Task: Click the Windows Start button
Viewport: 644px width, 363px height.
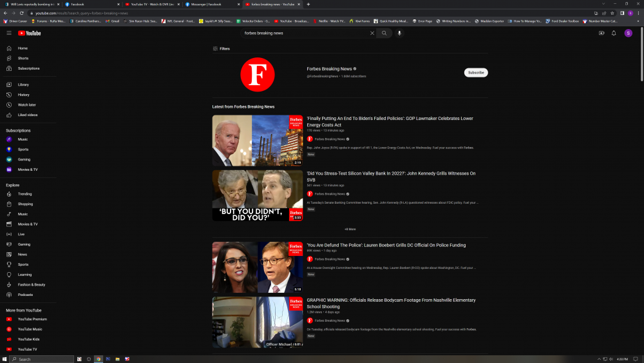Action: pos(5,358)
